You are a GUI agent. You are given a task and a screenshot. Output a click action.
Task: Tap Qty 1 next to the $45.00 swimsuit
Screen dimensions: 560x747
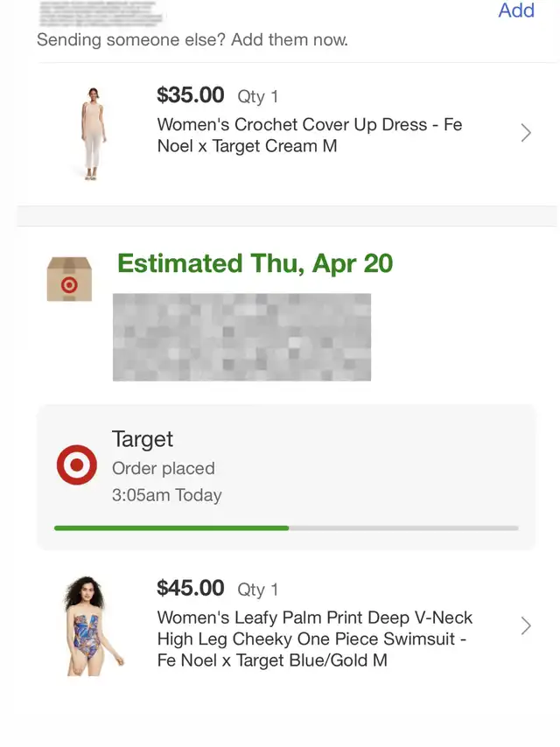point(258,590)
